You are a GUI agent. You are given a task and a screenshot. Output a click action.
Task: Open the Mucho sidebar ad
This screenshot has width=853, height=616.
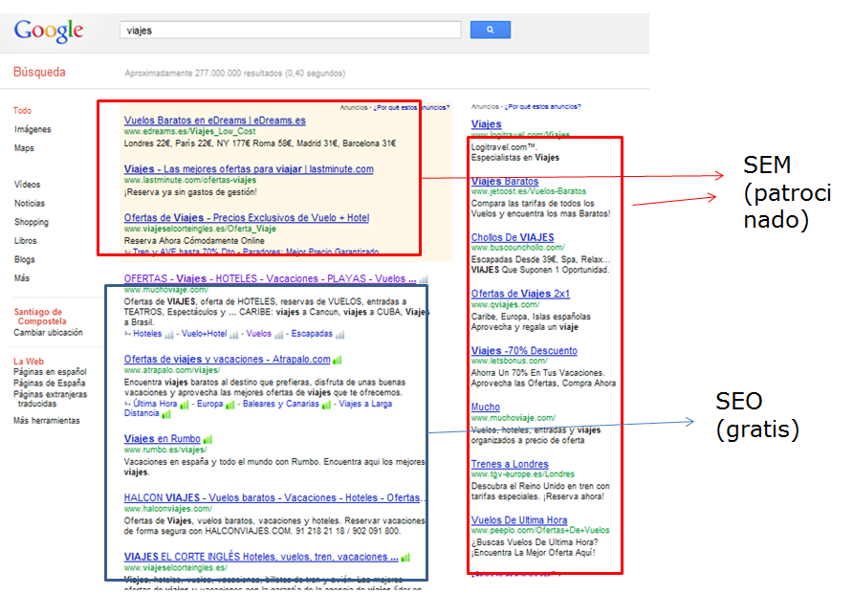(485, 407)
